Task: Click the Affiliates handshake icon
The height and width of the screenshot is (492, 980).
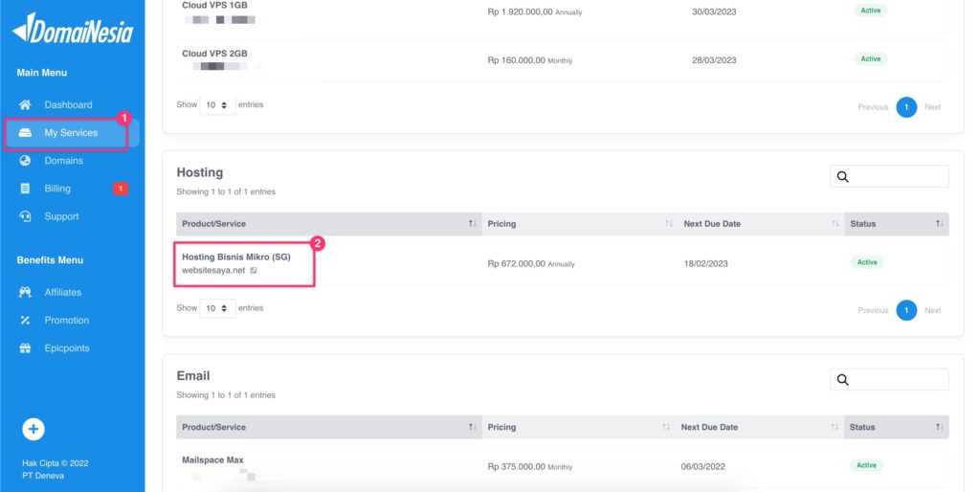Action: point(26,293)
